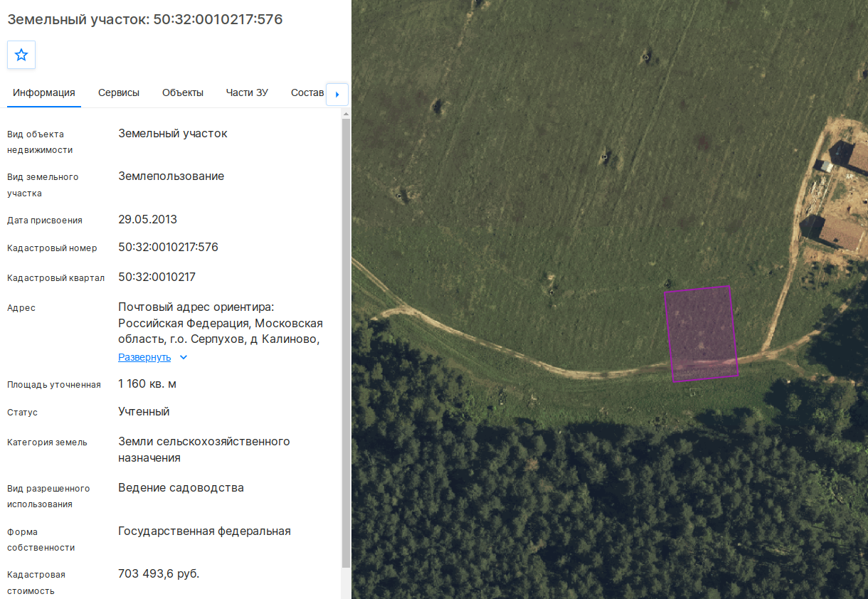Click the label Кадастровая стоимость
The image size is (868, 599).
[36, 582]
